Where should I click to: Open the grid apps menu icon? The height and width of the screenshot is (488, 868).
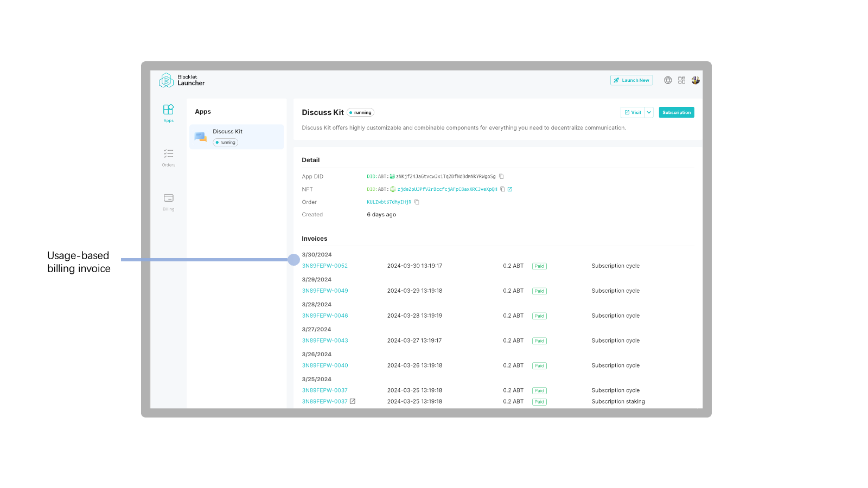(x=681, y=80)
